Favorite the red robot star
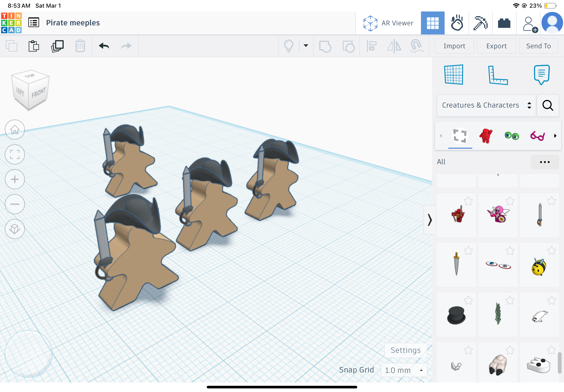Screen dimensions: 564x392 point(468,201)
